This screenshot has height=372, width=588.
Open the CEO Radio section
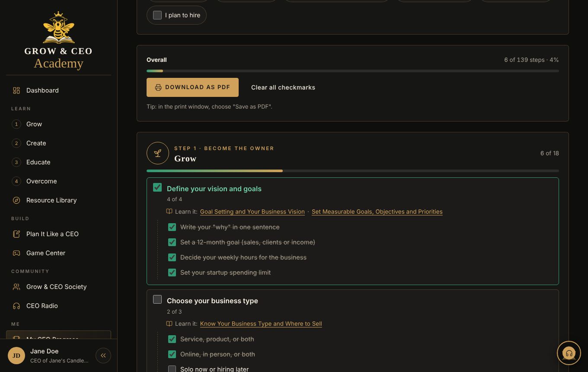[58, 306]
